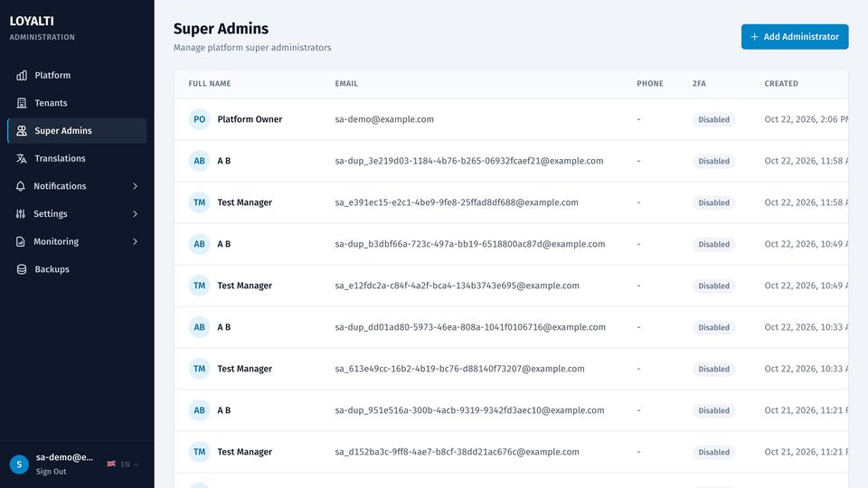Open the Monitoring menu
Image resolution: width=868 pixels, height=488 pixels.
point(77,241)
